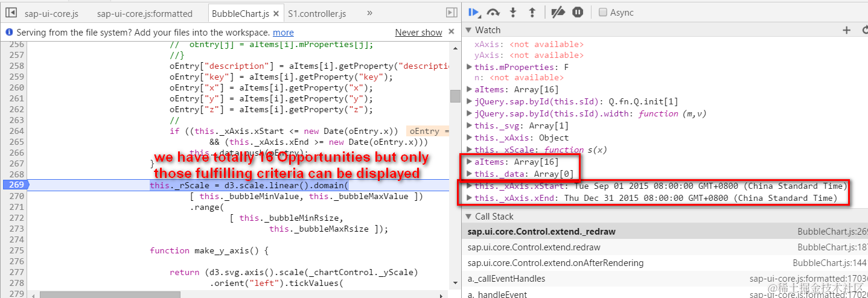Expand this._xAxis Object entry
The width and height of the screenshot is (868, 298).
click(470, 138)
